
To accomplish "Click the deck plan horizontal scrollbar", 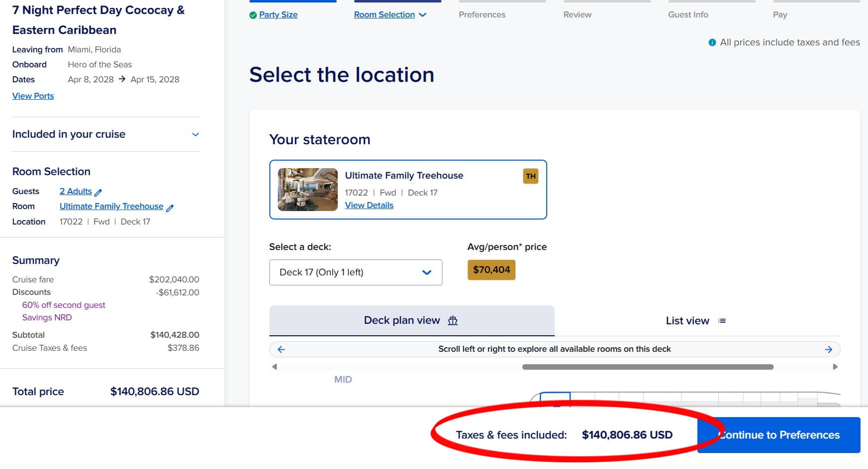I will click(648, 367).
